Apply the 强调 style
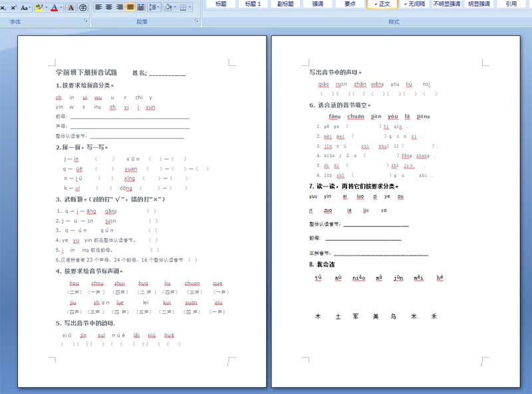This screenshot has height=394, width=532. (318, 4)
